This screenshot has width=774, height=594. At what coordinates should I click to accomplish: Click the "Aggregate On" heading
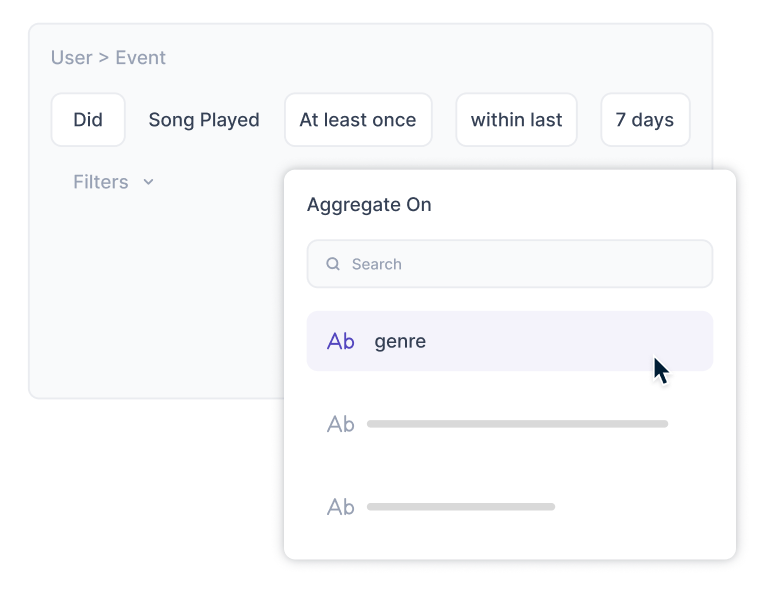369,205
